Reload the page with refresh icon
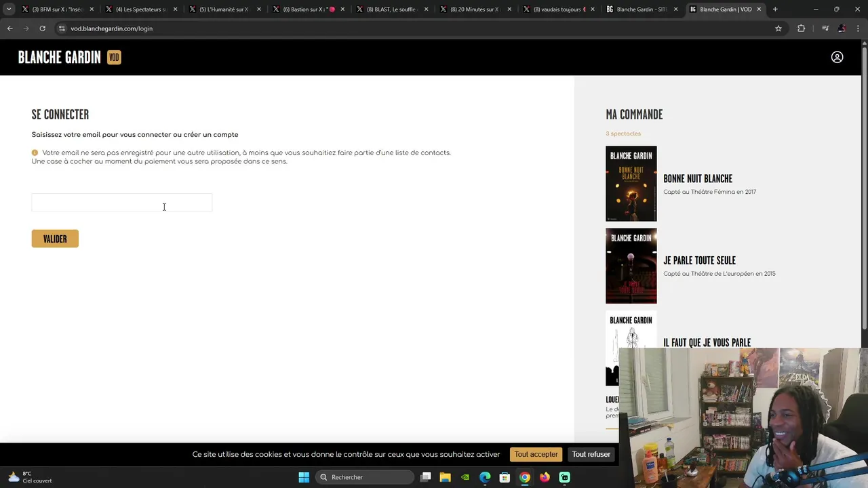 [x=42, y=28]
